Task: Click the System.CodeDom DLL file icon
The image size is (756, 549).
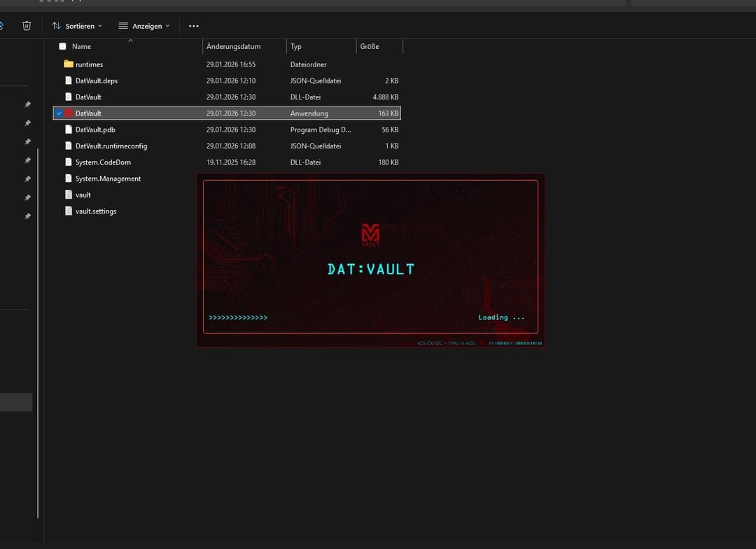Action: tap(69, 162)
